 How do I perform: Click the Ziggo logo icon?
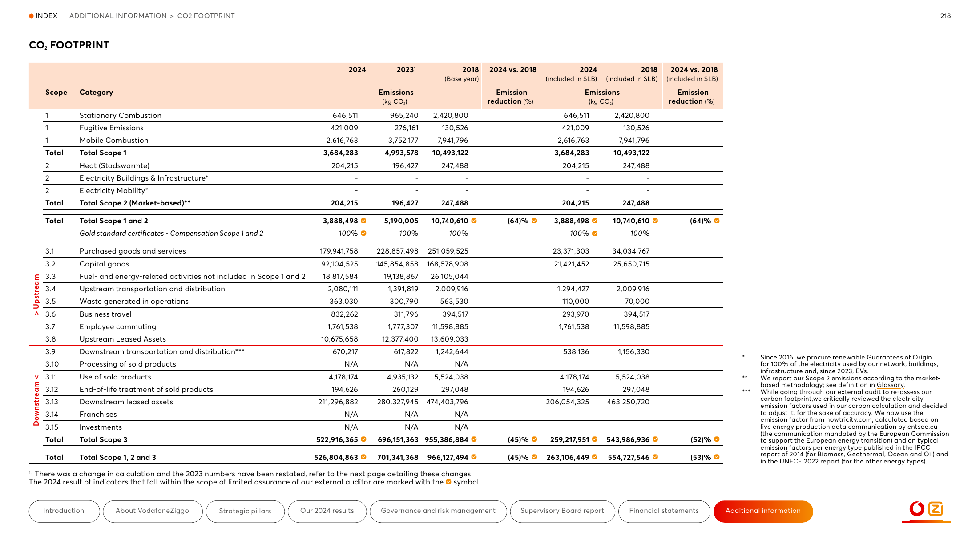[936, 508]
